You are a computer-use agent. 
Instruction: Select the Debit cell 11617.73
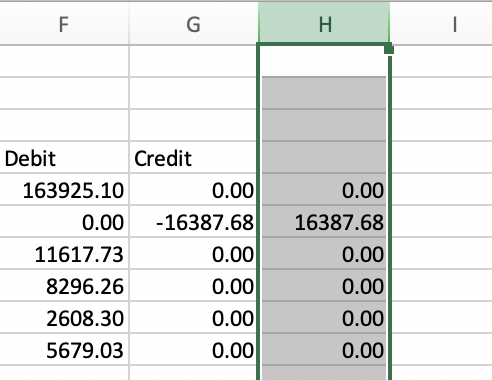[64, 253]
